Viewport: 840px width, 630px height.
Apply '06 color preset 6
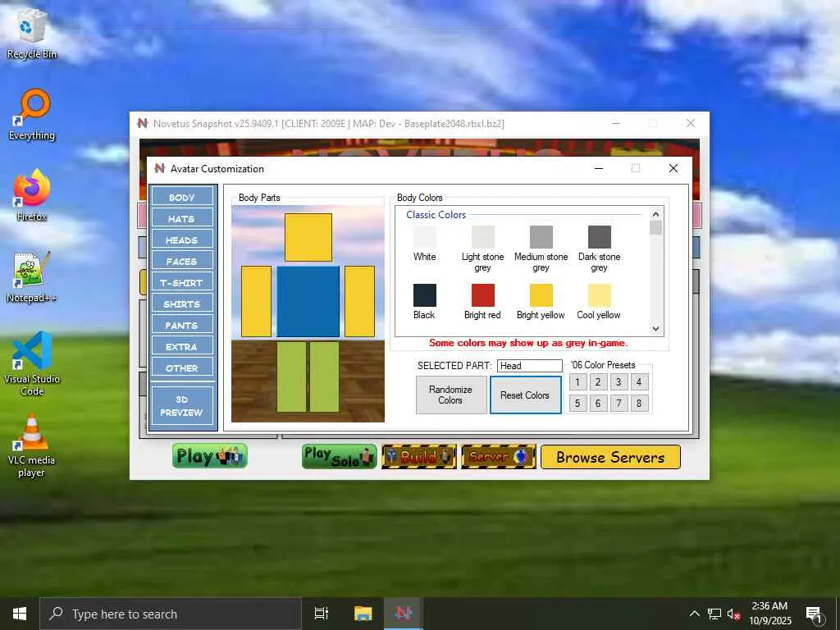tap(598, 403)
